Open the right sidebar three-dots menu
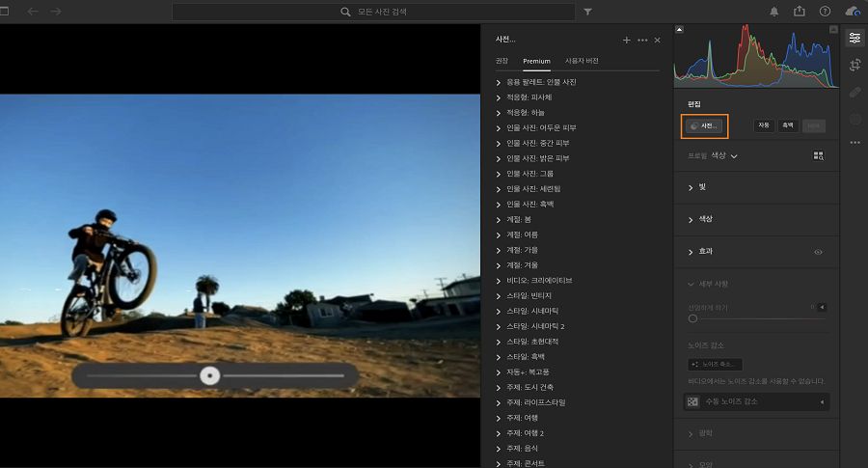Image resolution: width=868 pixels, height=468 pixels. pyautogui.click(x=855, y=143)
